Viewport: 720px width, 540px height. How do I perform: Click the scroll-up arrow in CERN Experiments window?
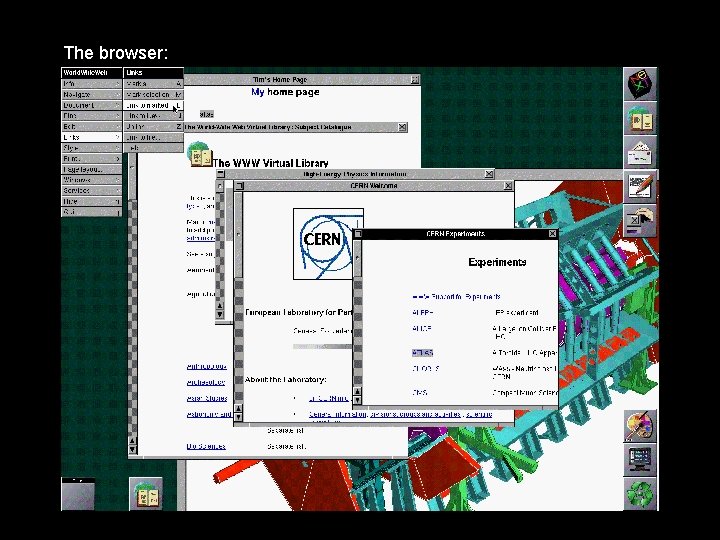(x=358, y=391)
